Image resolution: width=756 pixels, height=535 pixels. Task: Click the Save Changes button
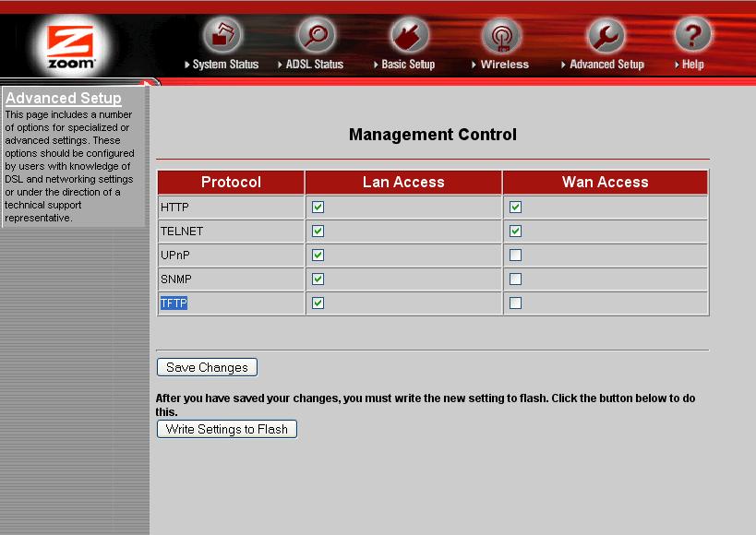(x=207, y=367)
